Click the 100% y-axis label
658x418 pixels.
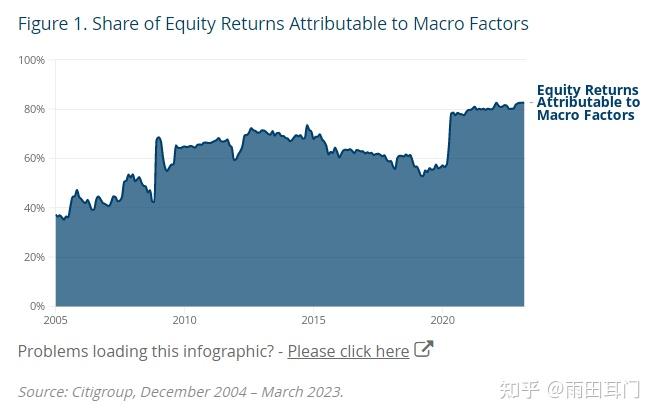tap(32, 60)
